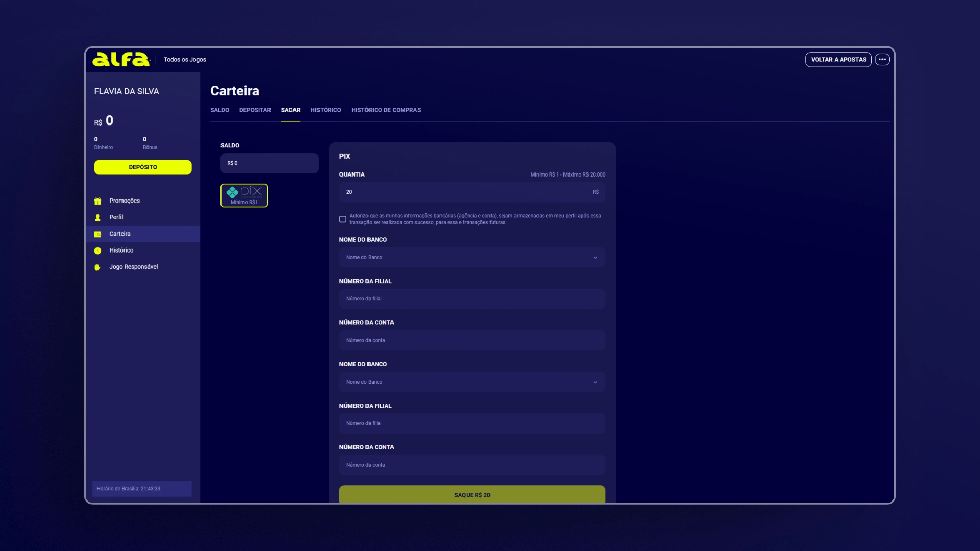Viewport: 980px width, 551px height.
Task: Click the alfa logo
Action: pyautogui.click(x=121, y=60)
